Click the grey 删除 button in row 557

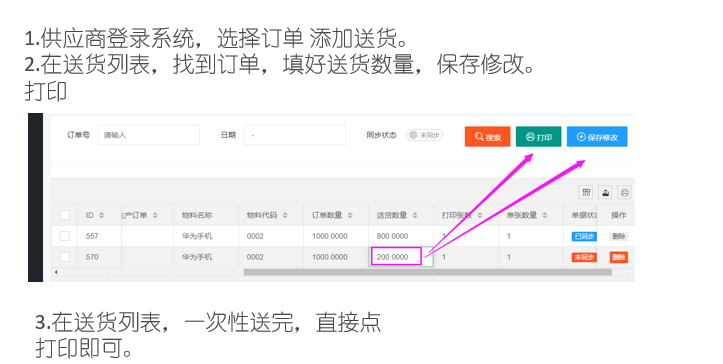click(619, 236)
